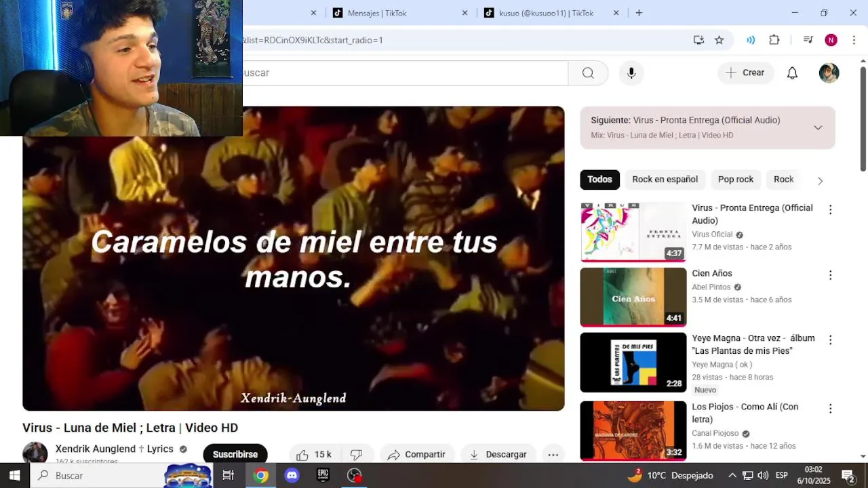Screen dimensions: 868x488
Task: Install app icon in address bar
Action: click(699, 40)
